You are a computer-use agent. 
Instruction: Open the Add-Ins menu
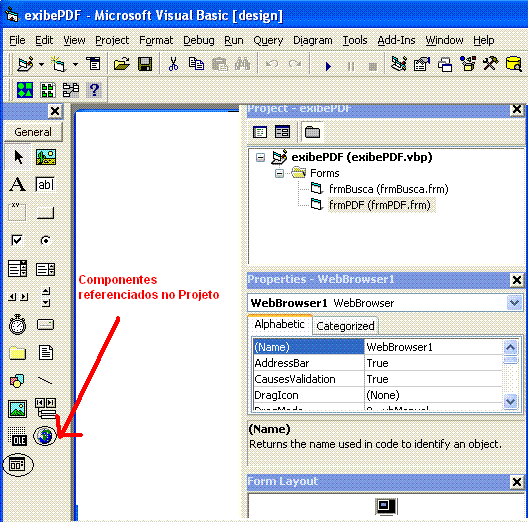396,40
